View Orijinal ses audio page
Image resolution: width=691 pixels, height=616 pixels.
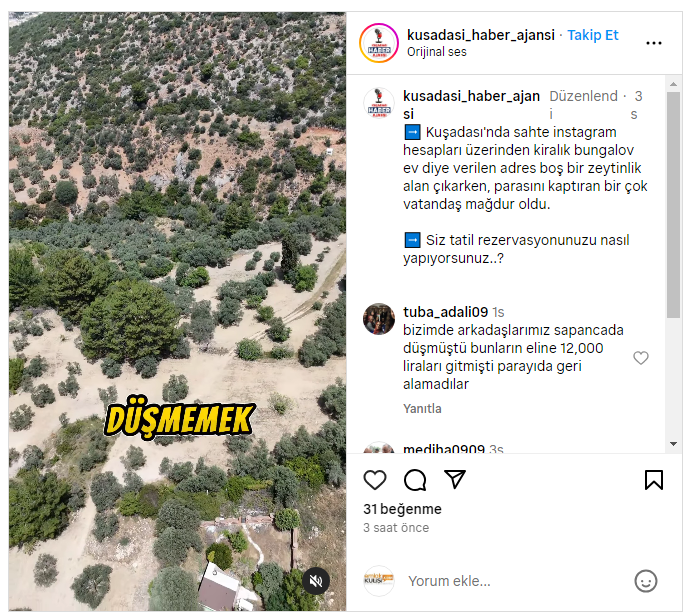tap(436, 52)
